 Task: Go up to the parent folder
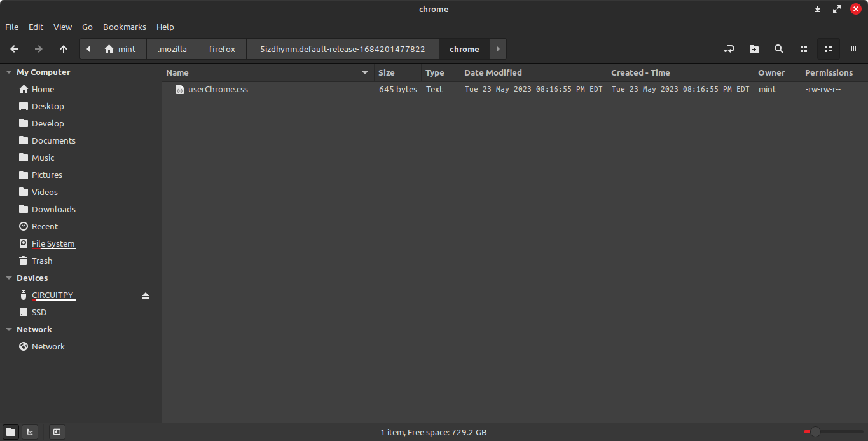pos(64,49)
